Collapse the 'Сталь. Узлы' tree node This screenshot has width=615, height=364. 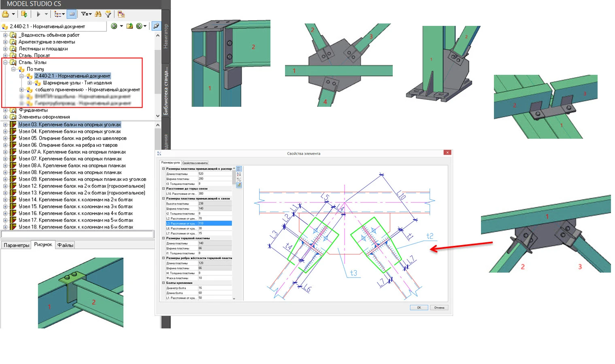point(5,62)
